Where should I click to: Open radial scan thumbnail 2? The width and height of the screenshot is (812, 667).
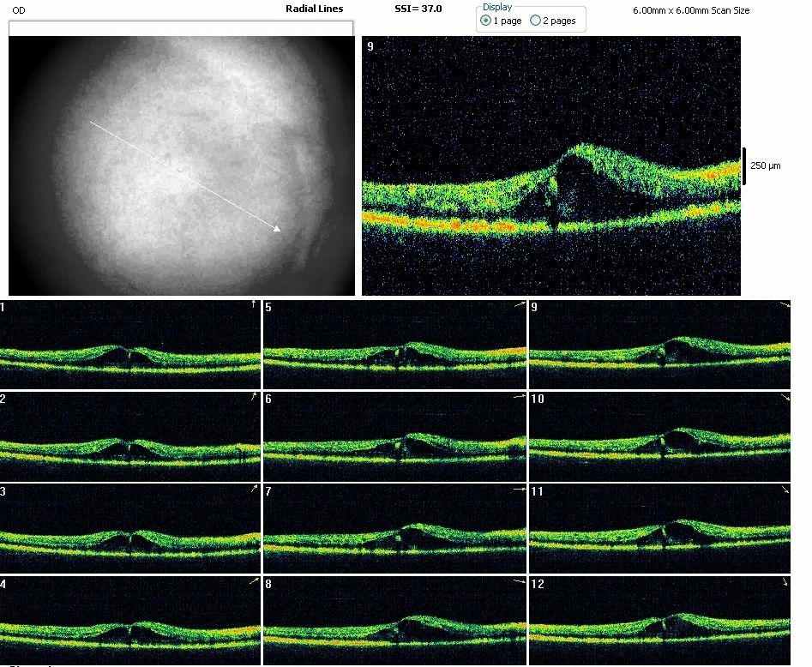point(129,436)
